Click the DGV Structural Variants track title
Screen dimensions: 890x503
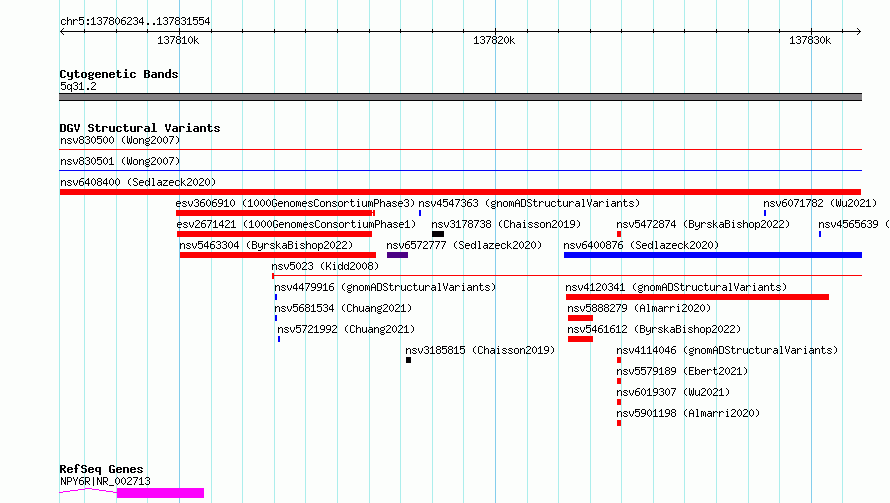pyautogui.click(x=140, y=128)
